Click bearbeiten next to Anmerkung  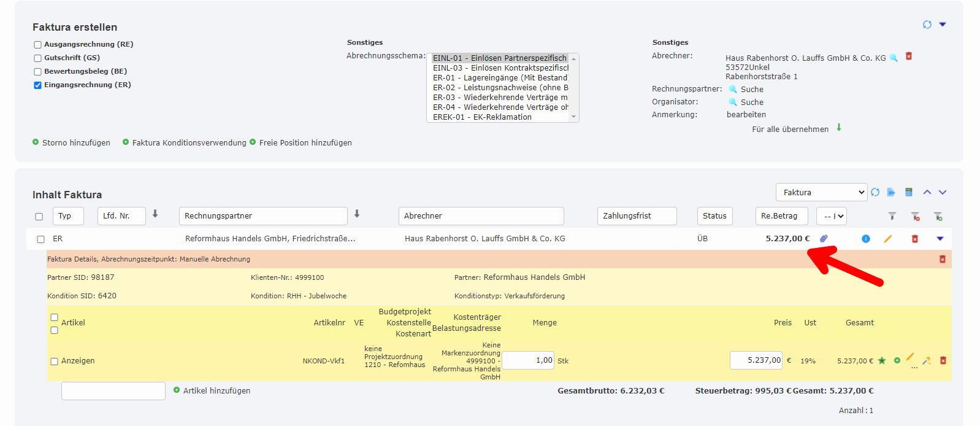pos(746,115)
